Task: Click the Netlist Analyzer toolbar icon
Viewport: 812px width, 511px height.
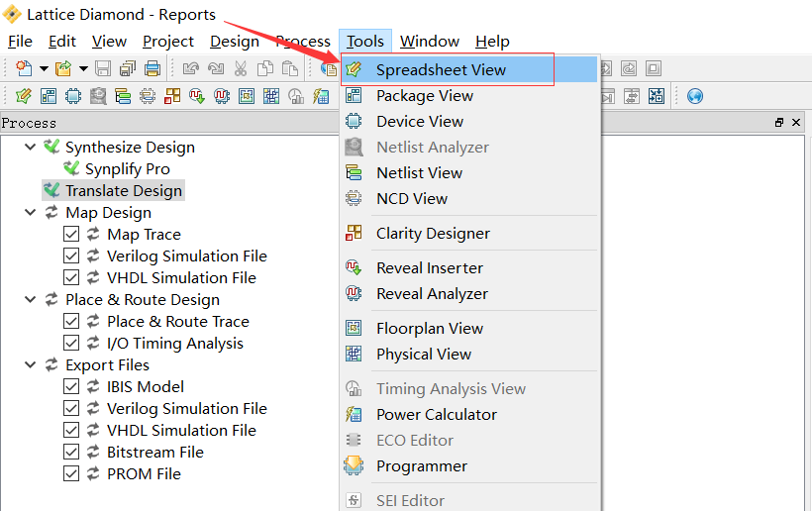Action: pos(98,96)
